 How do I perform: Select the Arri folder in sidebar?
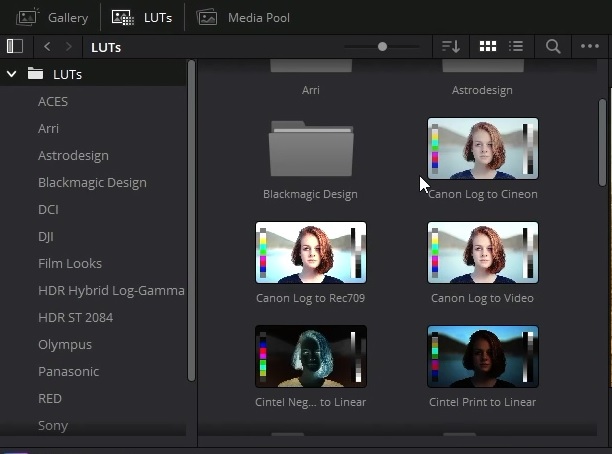pos(48,128)
